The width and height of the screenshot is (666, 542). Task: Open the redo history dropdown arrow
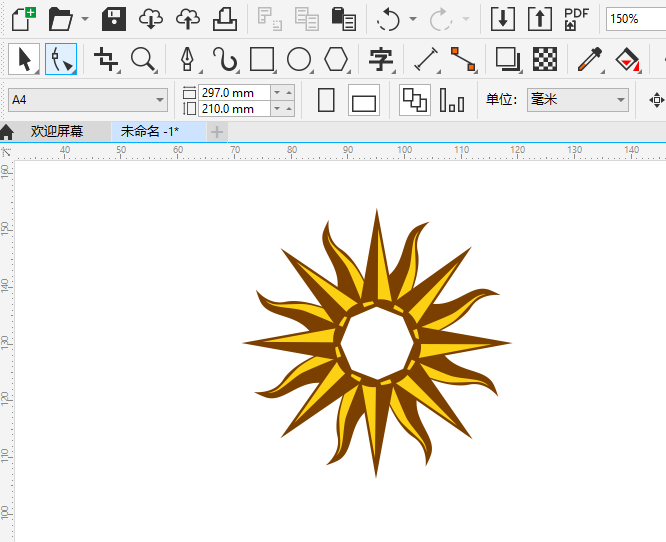[x=466, y=19]
